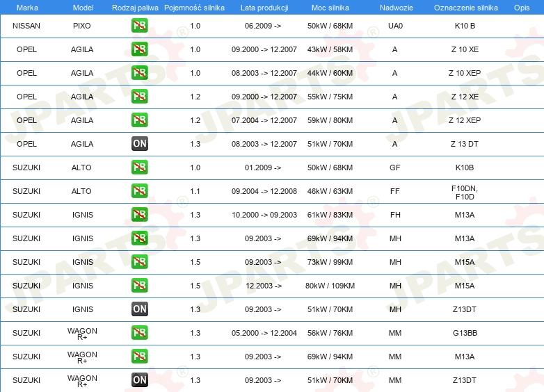
Task: Click the production date 01.2009 -> cell
Action: click(x=263, y=167)
